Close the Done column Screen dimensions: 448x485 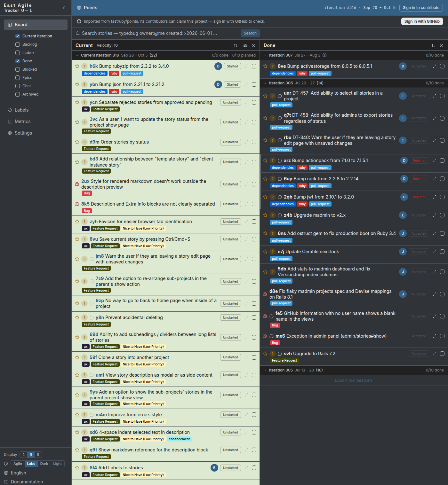pos(442,45)
